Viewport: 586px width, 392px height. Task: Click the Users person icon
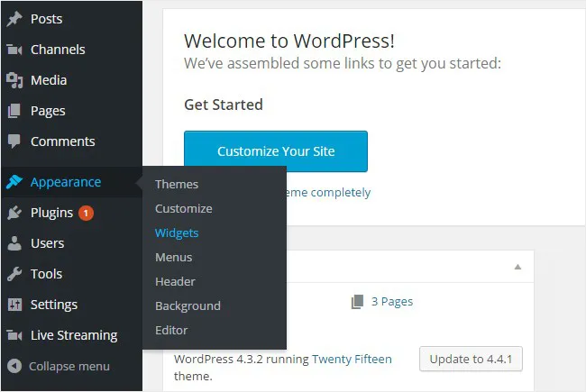[x=14, y=243]
